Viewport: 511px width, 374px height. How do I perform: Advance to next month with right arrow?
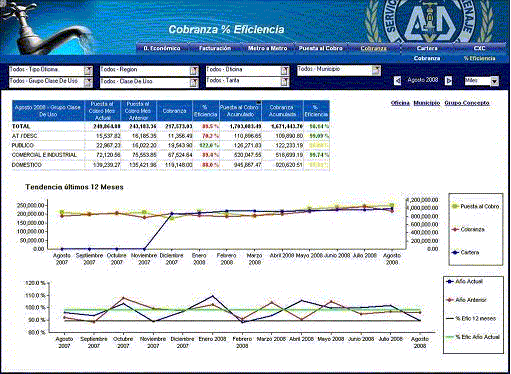(449, 81)
